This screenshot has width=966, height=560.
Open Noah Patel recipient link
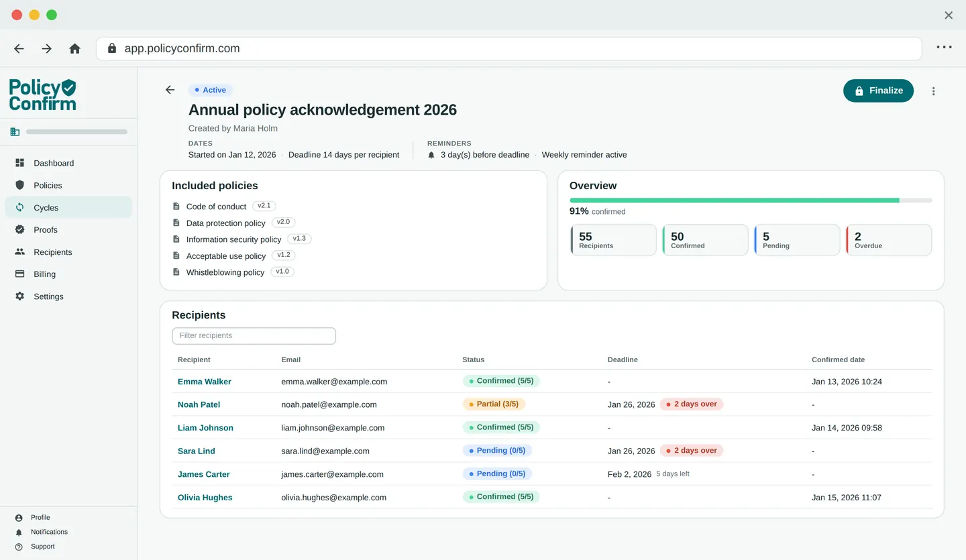(x=199, y=404)
